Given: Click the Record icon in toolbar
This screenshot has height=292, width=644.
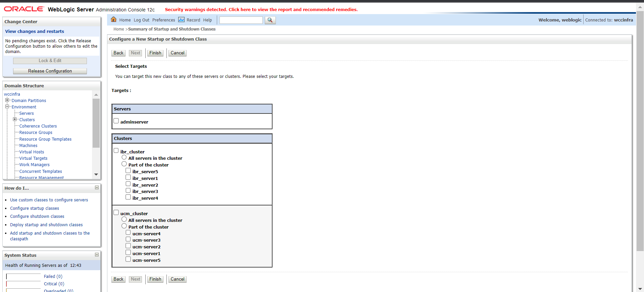Looking at the screenshot, I should tap(181, 20).
